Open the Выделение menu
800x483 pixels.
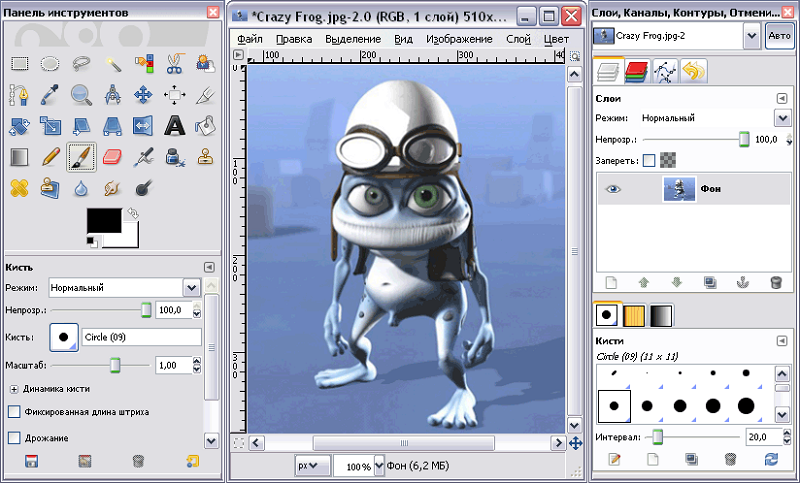pyautogui.click(x=353, y=39)
